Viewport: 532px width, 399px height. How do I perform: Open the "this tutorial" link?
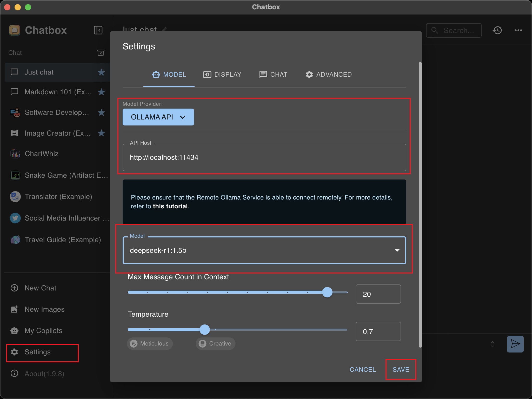pyautogui.click(x=170, y=206)
